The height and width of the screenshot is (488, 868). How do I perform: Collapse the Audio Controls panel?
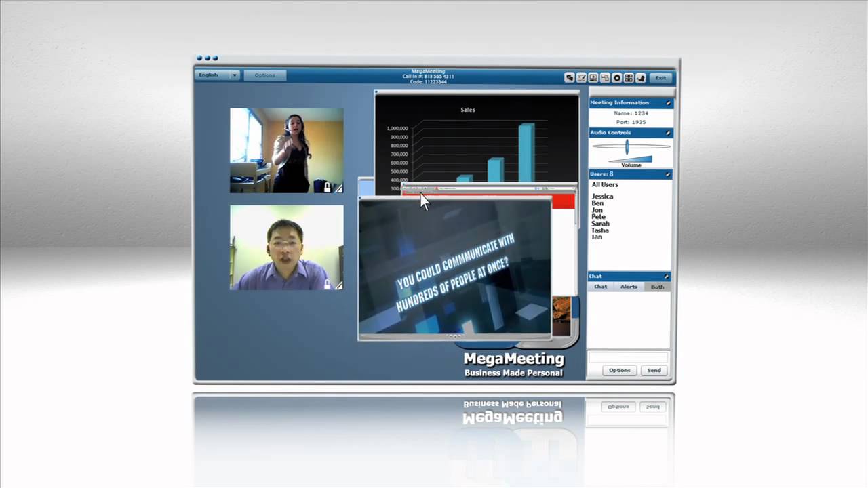[668, 133]
